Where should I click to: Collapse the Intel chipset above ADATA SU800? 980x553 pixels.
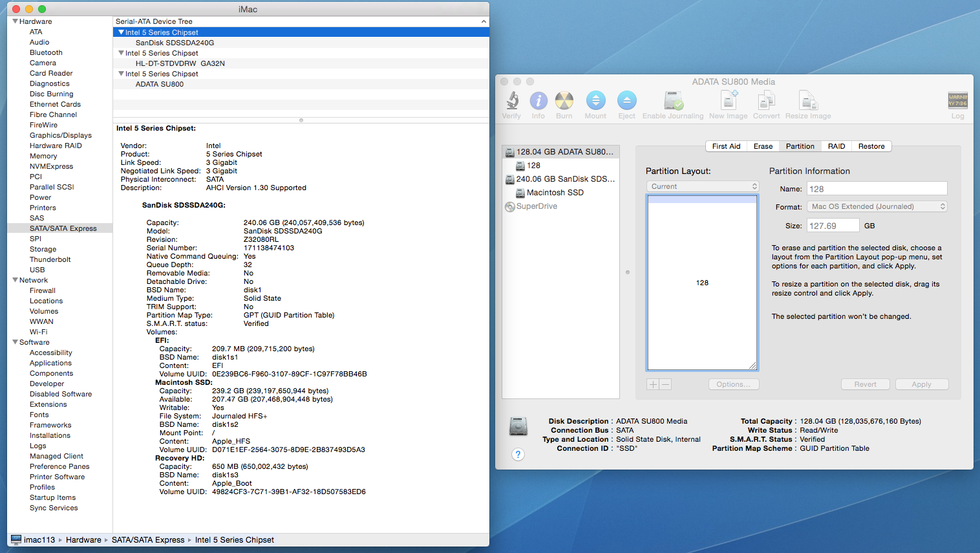(x=121, y=74)
